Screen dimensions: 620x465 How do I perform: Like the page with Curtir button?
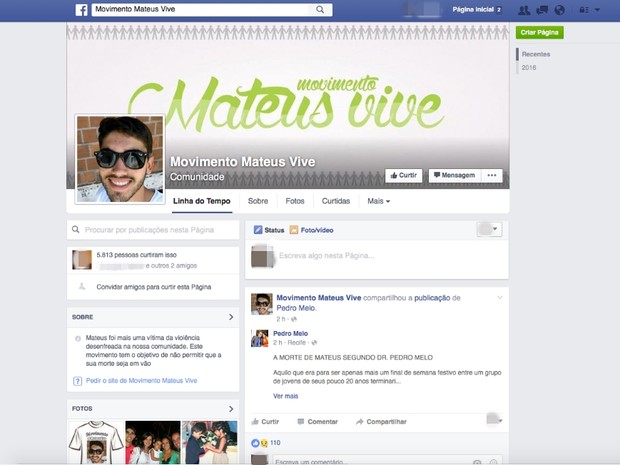pos(403,175)
